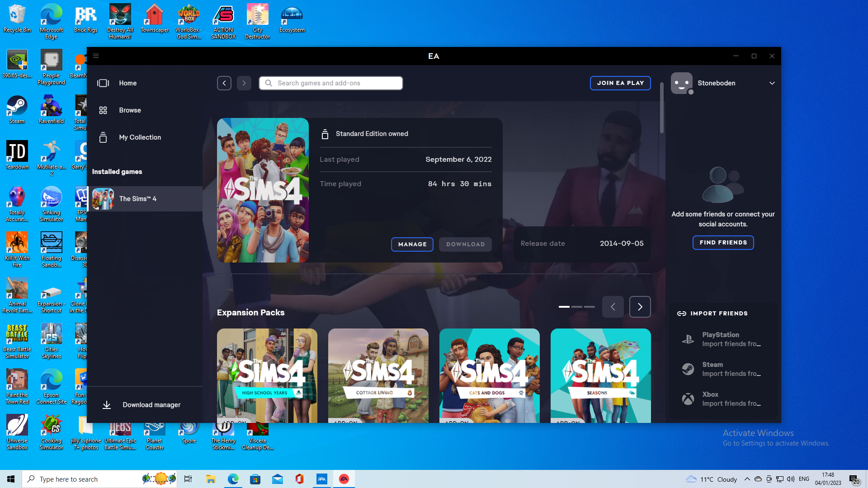The width and height of the screenshot is (868, 488).
Task: Open Brick Rigs desktop shortcut
Action: click(x=86, y=19)
